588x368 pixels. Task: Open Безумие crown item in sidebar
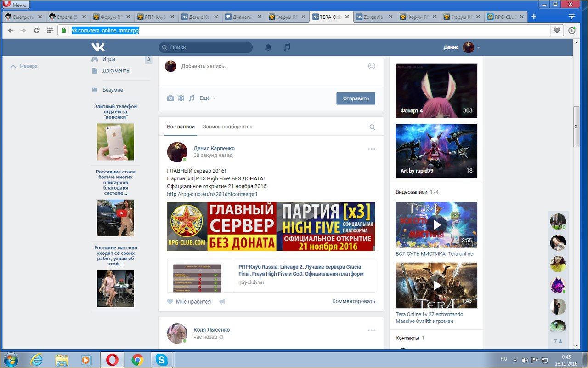113,90
